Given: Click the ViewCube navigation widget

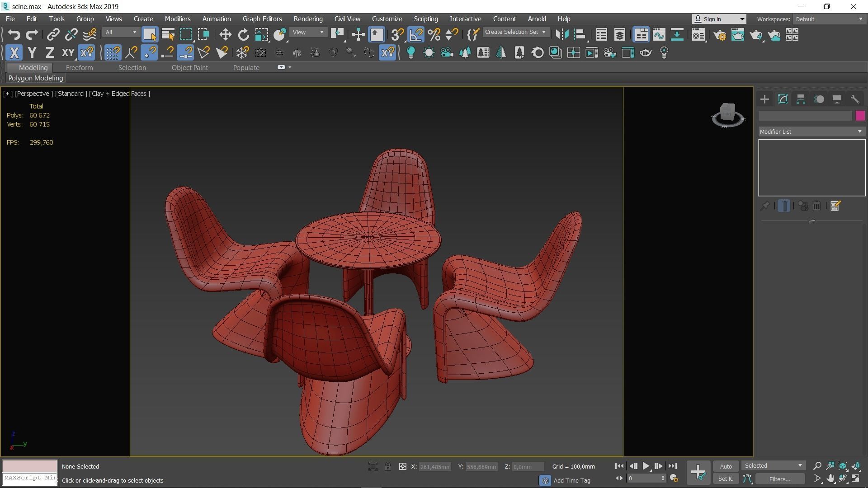Looking at the screenshot, I should click(727, 115).
